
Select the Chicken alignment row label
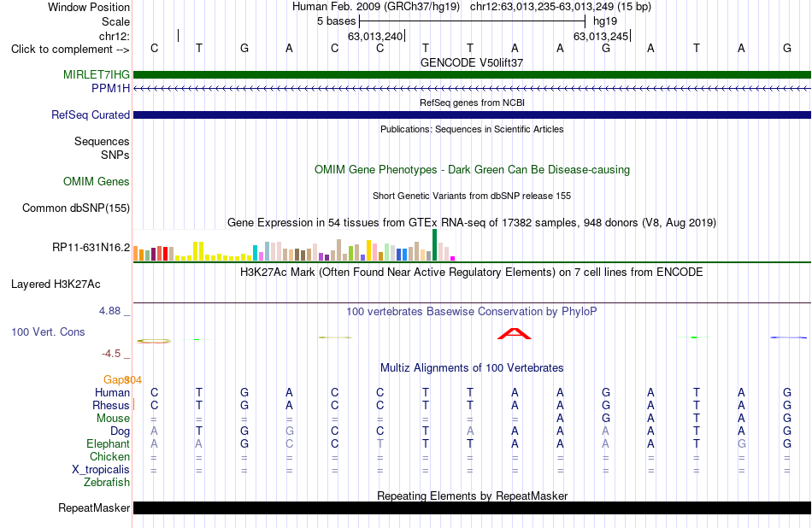click(x=109, y=456)
